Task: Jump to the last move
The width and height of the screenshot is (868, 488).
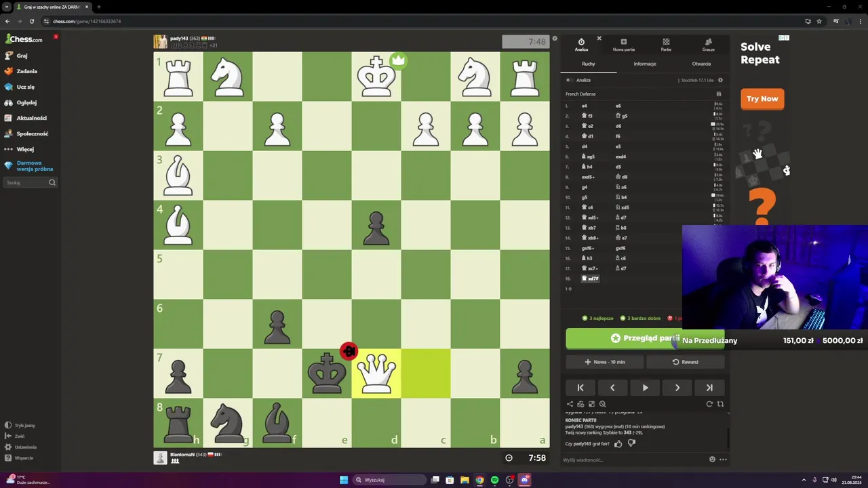Action: pos(709,388)
